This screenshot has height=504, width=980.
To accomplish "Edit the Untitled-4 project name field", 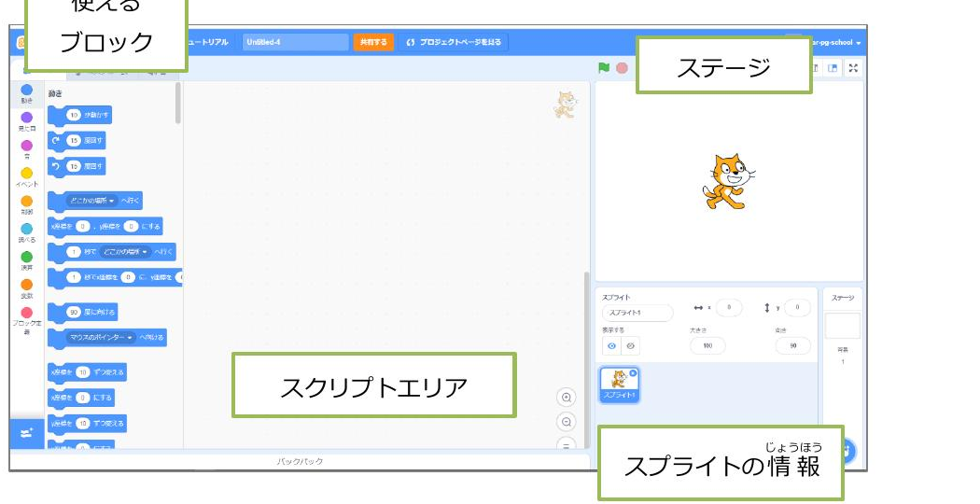I will coord(295,43).
